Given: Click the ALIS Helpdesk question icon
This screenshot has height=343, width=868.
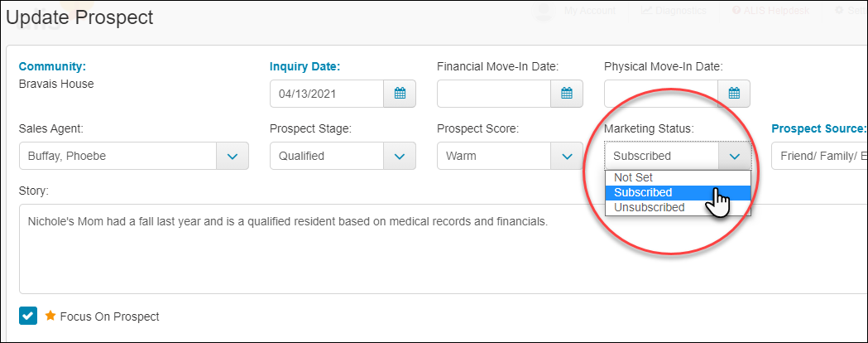Looking at the screenshot, I should pyautogui.click(x=736, y=11).
